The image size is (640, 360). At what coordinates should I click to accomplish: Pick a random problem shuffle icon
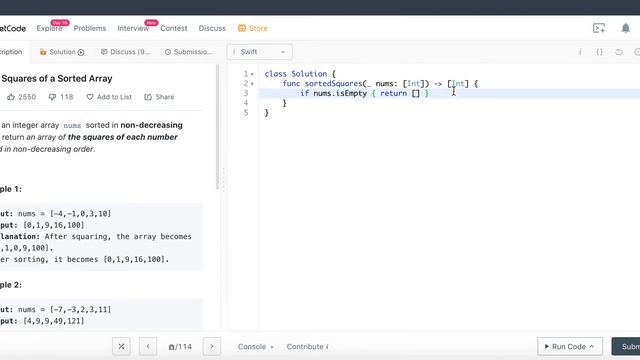point(122,347)
